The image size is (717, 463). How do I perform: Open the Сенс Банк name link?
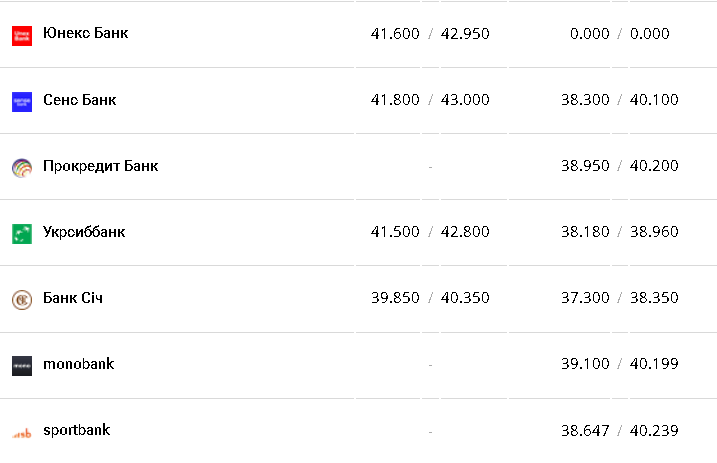pyautogui.click(x=79, y=100)
